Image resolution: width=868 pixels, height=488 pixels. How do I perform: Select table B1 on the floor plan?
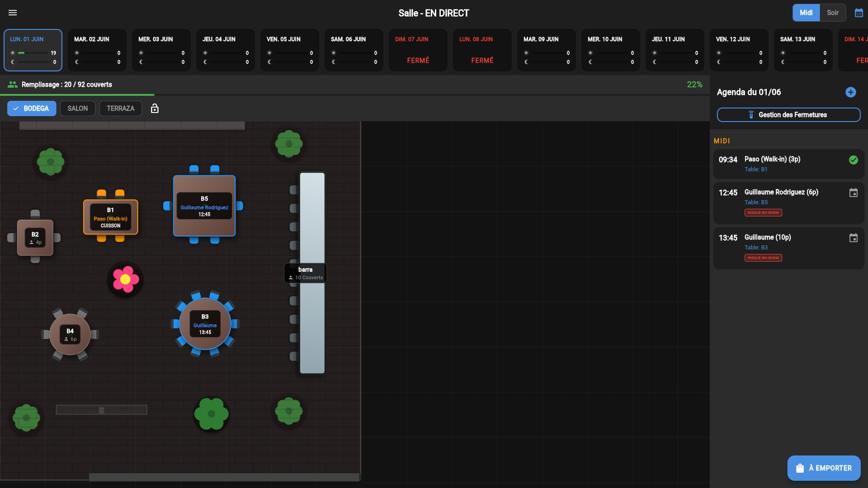[111, 217]
